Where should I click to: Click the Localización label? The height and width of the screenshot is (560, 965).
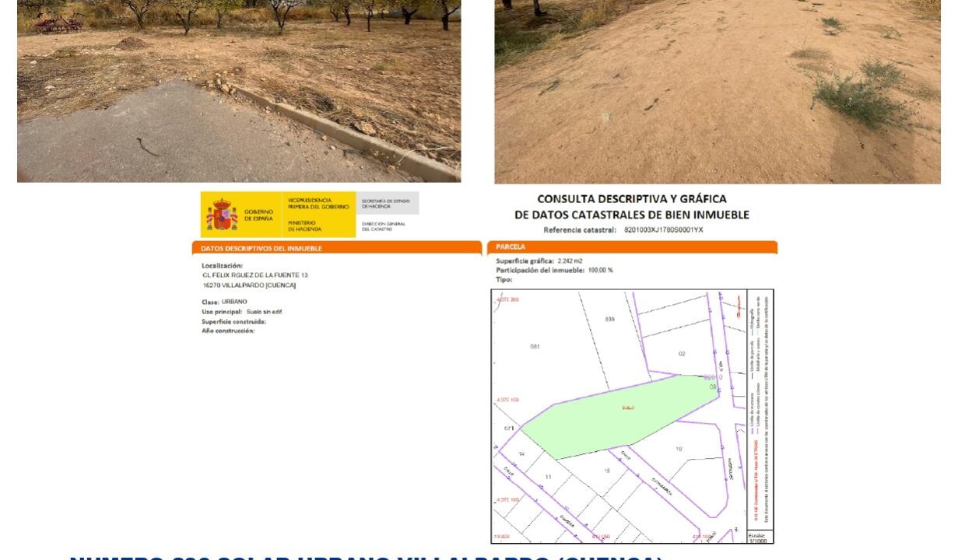(x=222, y=265)
